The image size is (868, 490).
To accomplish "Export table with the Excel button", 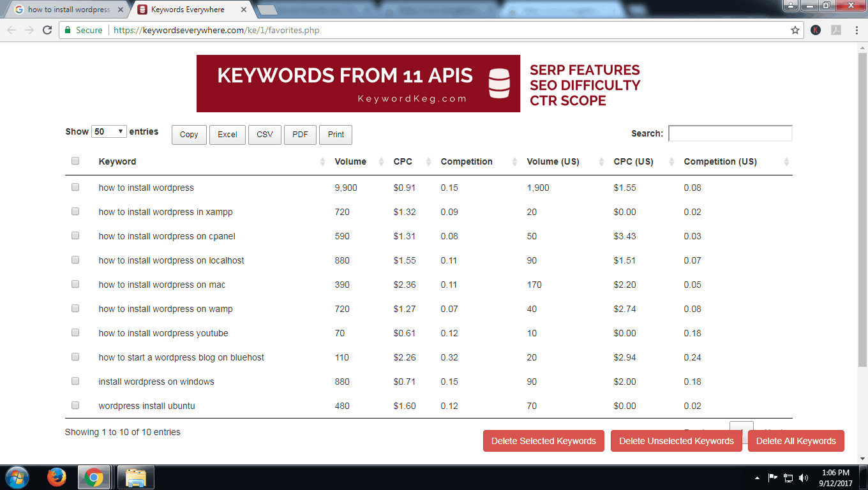I will point(227,135).
